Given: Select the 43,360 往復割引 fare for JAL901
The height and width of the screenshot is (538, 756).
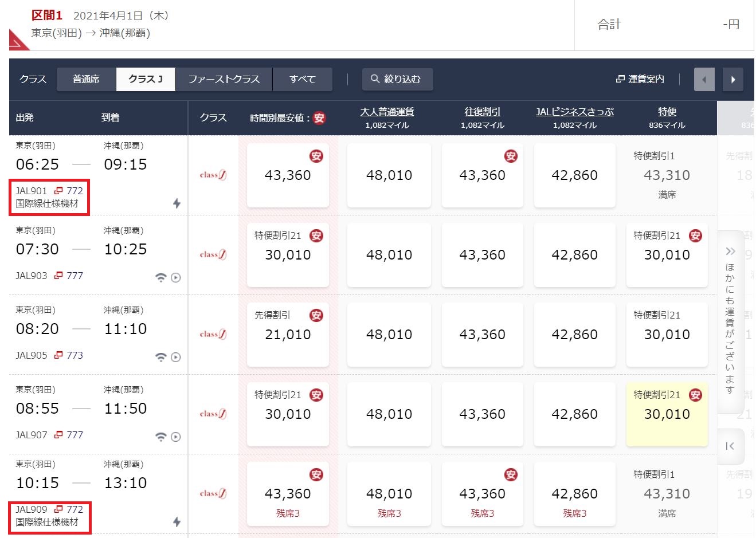Looking at the screenshot, I should (483, 175).
